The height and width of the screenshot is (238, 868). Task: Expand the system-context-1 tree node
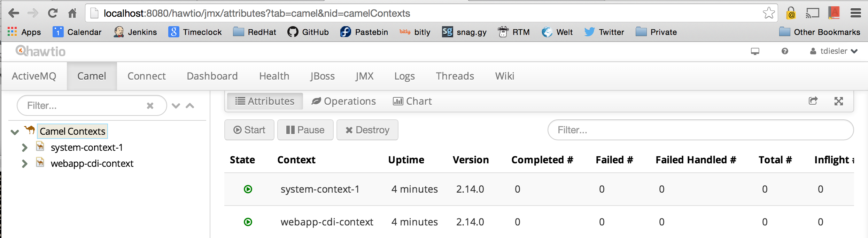[x=24, y=148]
